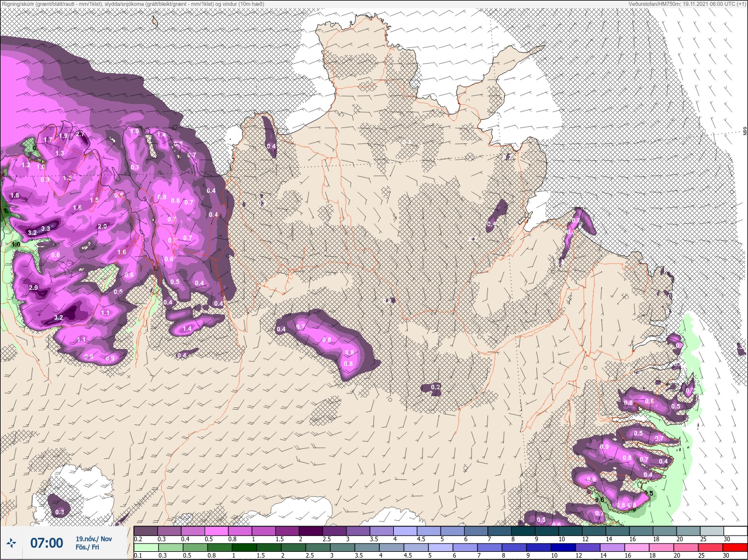Viewport: 748px width, 560px height.
Task: Click the 3.3 precipitation value on map
Action: (x=46, y=229)
